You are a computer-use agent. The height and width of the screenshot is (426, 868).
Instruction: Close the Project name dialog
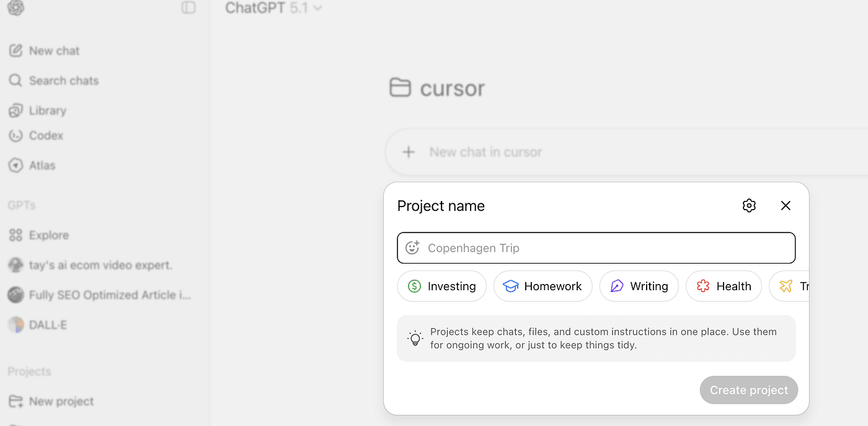[x=786, y=206]
